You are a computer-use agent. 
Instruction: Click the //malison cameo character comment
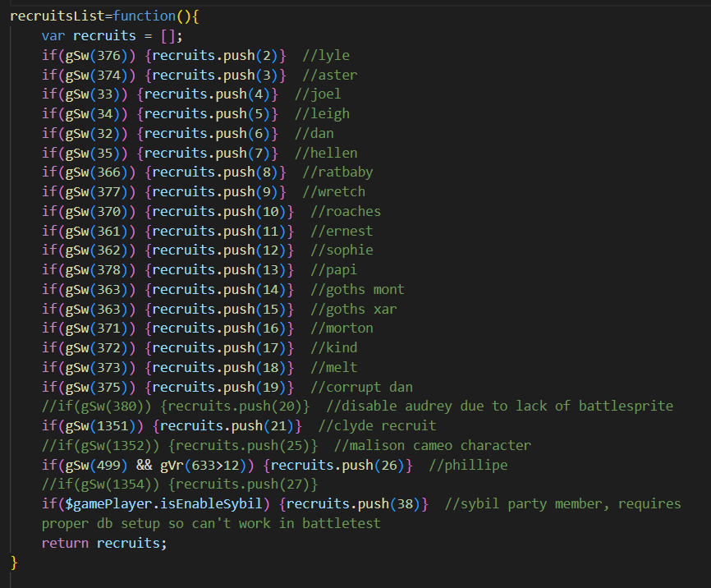(432, 445)
